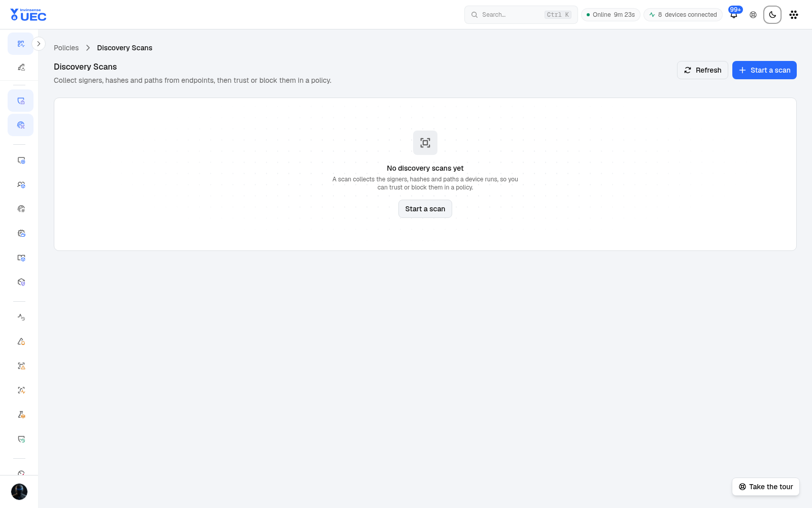
Task: Open the chip-with-folder sidebar icon
Action: 21,233
